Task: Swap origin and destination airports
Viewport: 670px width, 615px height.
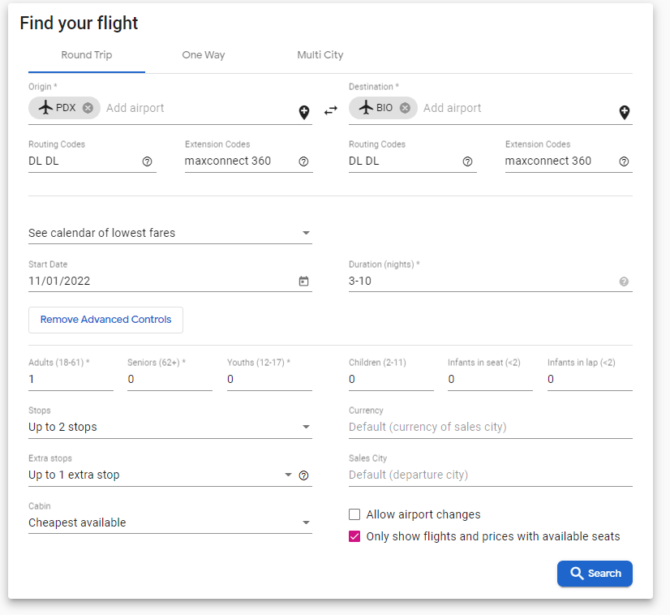Action: click(331, 110)
